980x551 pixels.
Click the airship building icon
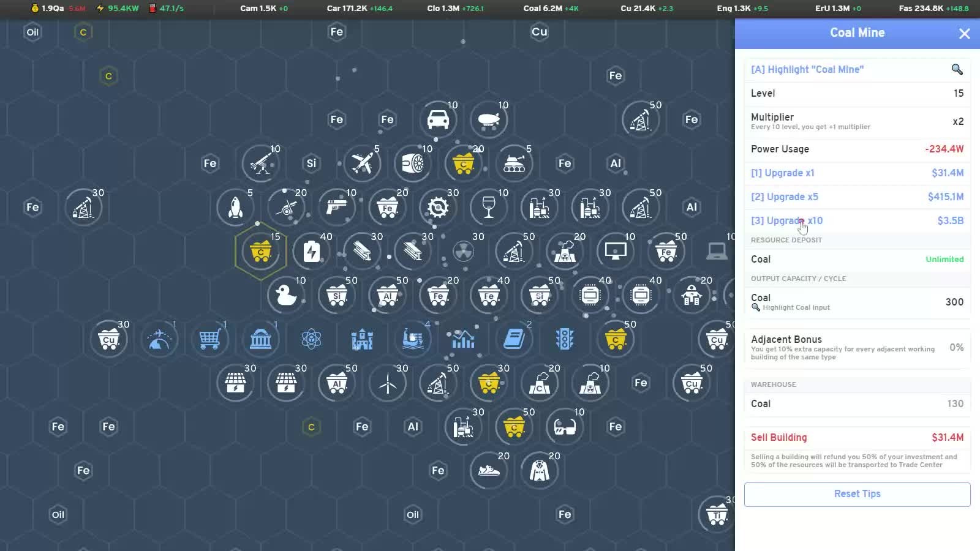click(488, 119)
